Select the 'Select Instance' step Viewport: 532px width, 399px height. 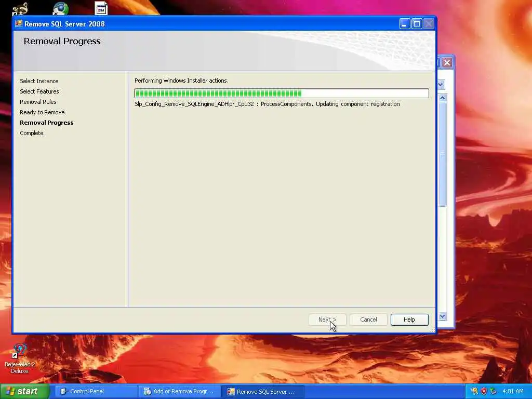point(39,81)
